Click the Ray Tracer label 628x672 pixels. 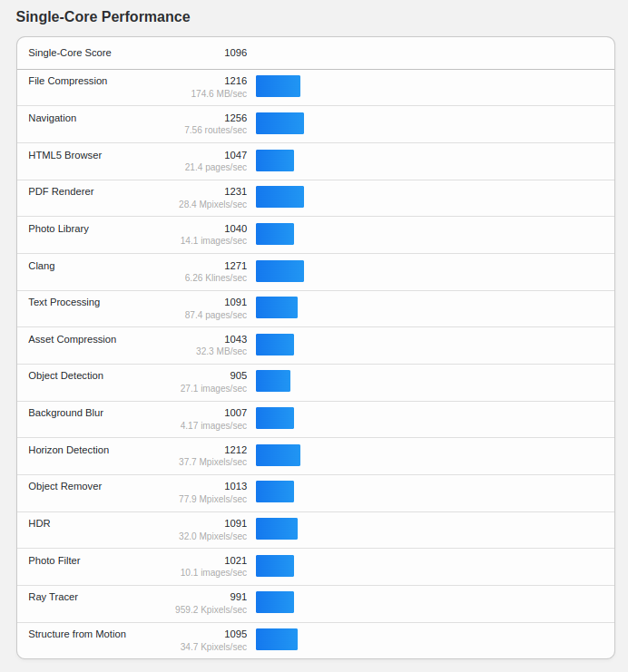pos(54,597)
